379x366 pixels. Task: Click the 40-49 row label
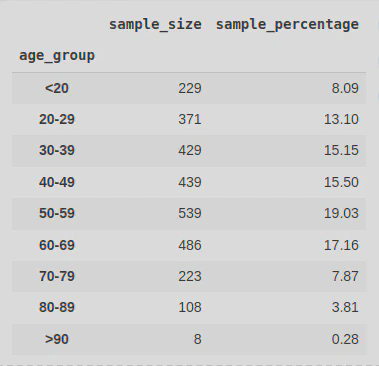click(x=57, y=182)
